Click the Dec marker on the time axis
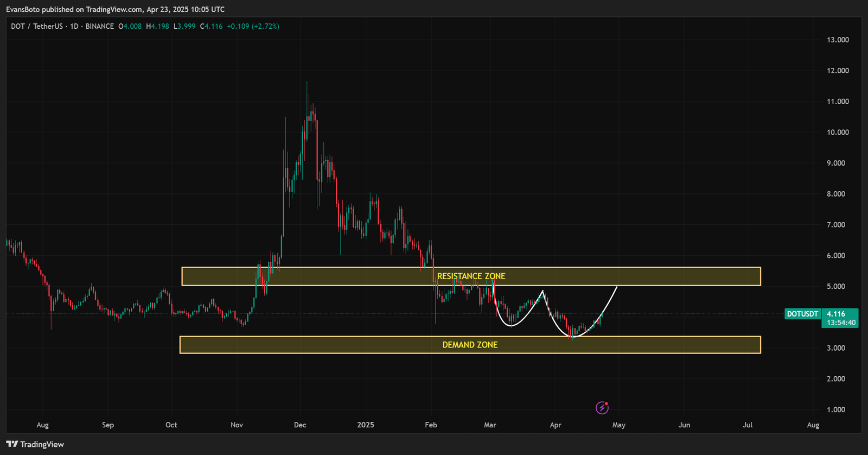868x455 pixels. [x=300, y=425]
